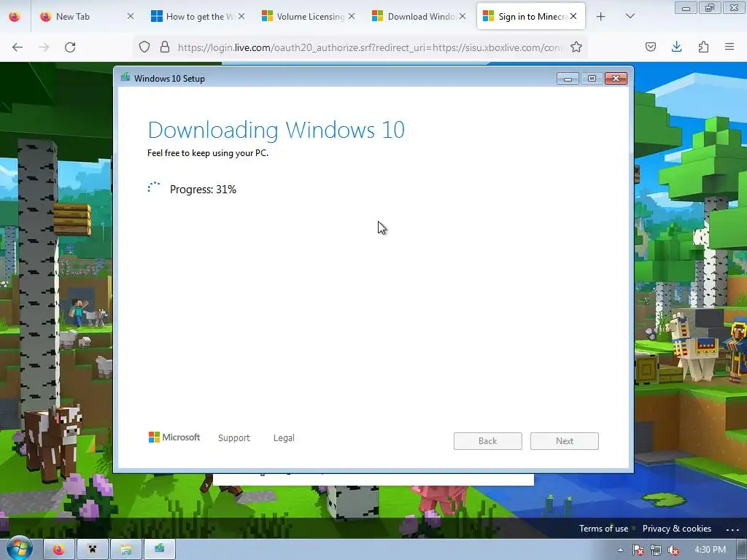Image resolution: width=747 pixels, height=560 pixels.
Task: Open the Windows Start orb
Action: (19, 548)
